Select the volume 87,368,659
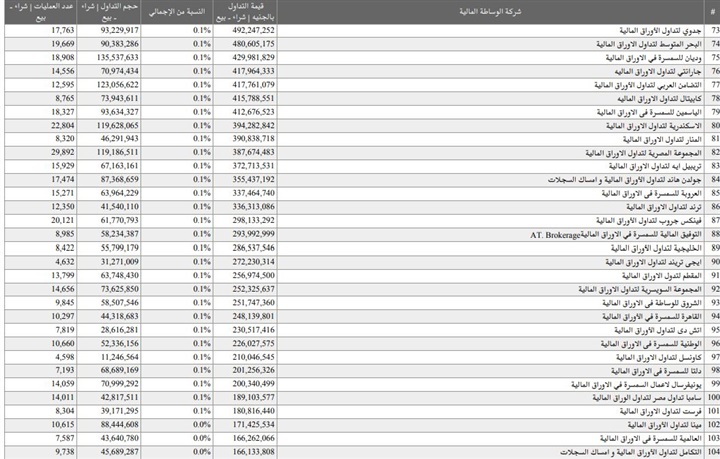This screenshot has width=720, height=459. [119, 180]
